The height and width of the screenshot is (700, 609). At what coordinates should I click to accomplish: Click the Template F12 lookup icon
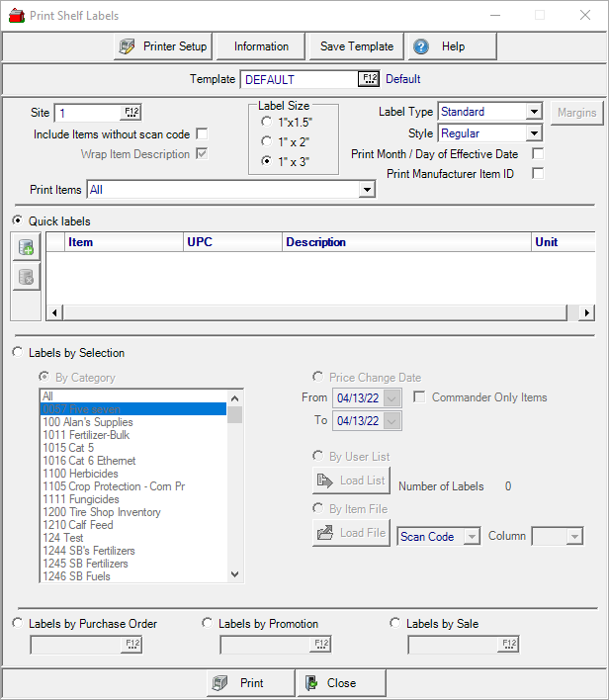369,79
